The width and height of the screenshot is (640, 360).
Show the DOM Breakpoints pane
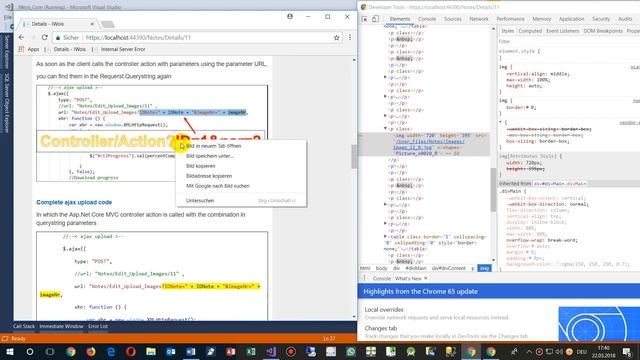tap(603, 31)
